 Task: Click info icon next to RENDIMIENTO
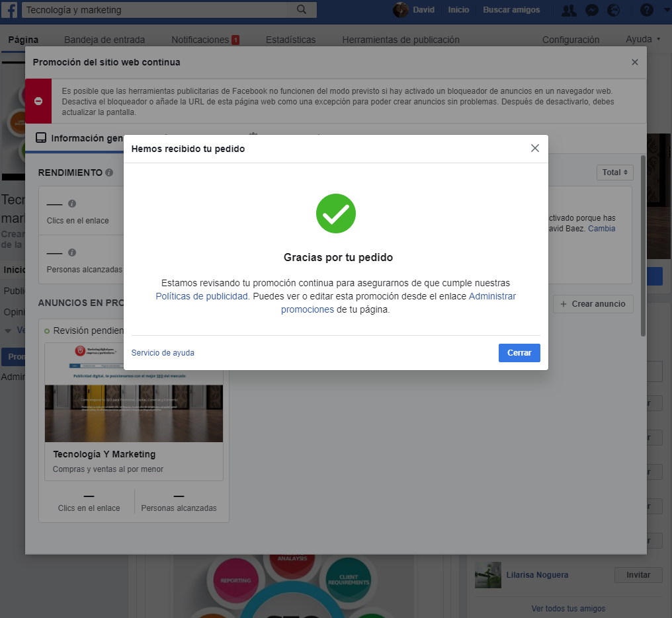tap(109, 173)
